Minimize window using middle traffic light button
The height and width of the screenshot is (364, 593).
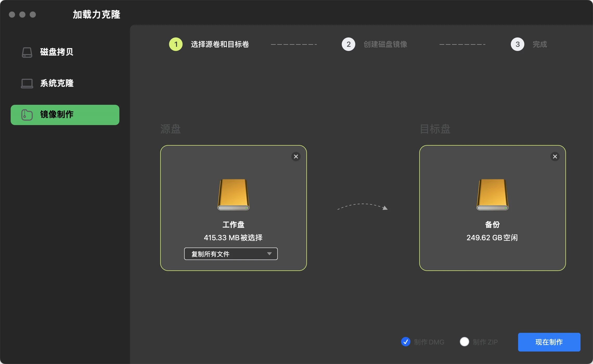click(x=22, y=15)
